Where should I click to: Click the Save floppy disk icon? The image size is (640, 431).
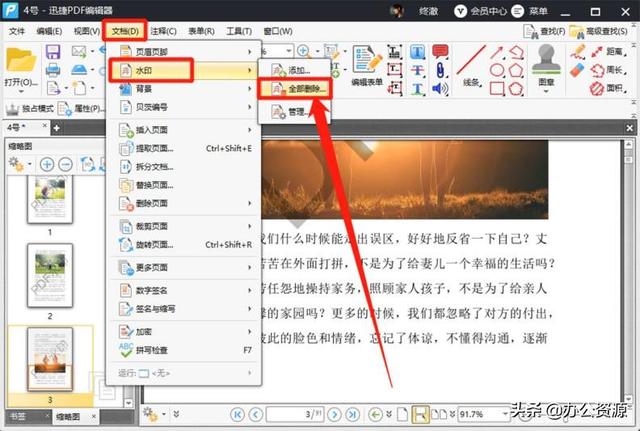pyautogui.click(x=53, y=52)
